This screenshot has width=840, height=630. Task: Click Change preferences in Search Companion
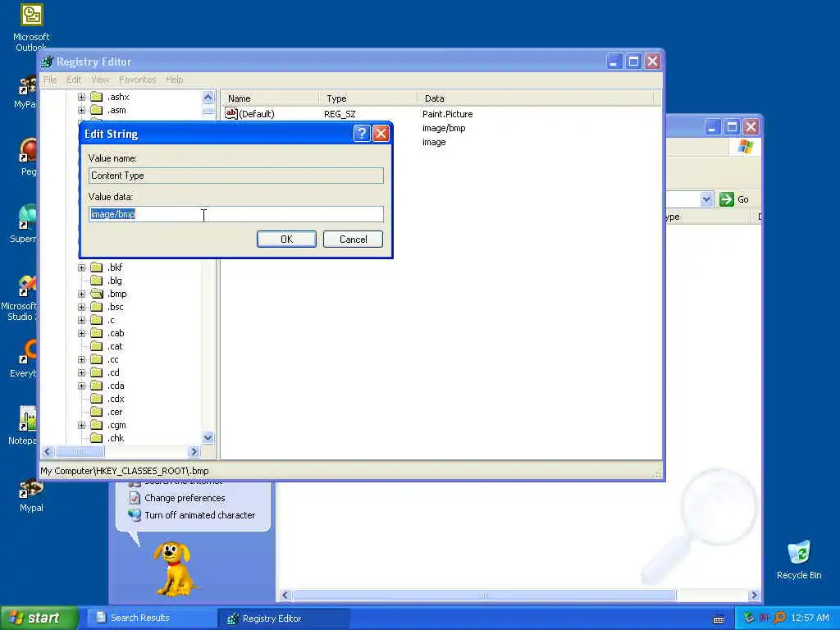click(185, 498)
